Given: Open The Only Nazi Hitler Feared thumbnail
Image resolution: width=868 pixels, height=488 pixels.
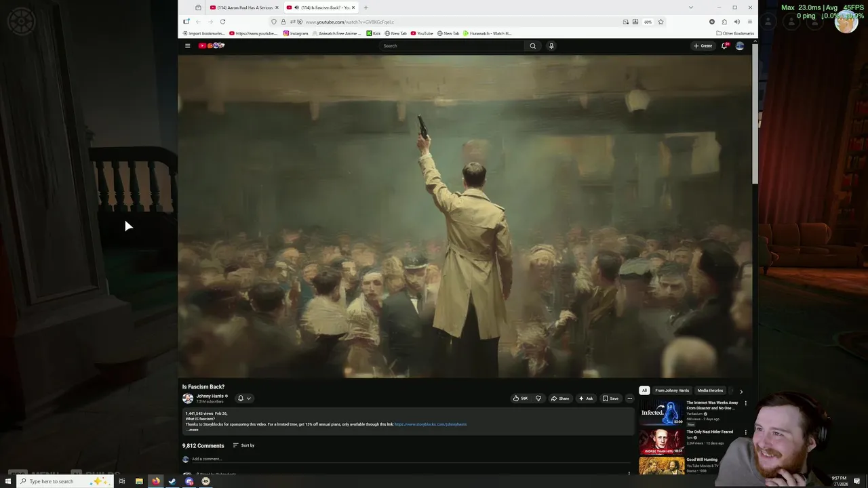Looking at the screenshot, I should pyautogui.click(x=662, y=441).
